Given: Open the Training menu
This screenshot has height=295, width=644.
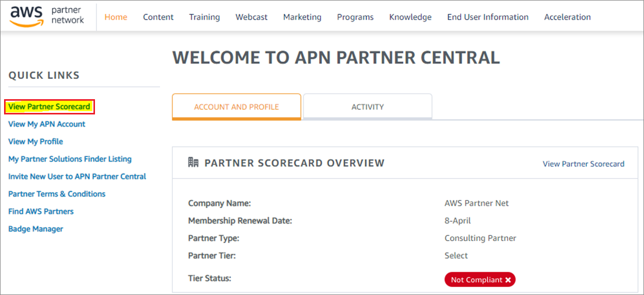Looking at the screenshot, I should pyautogui.click(x=204, y=17).
